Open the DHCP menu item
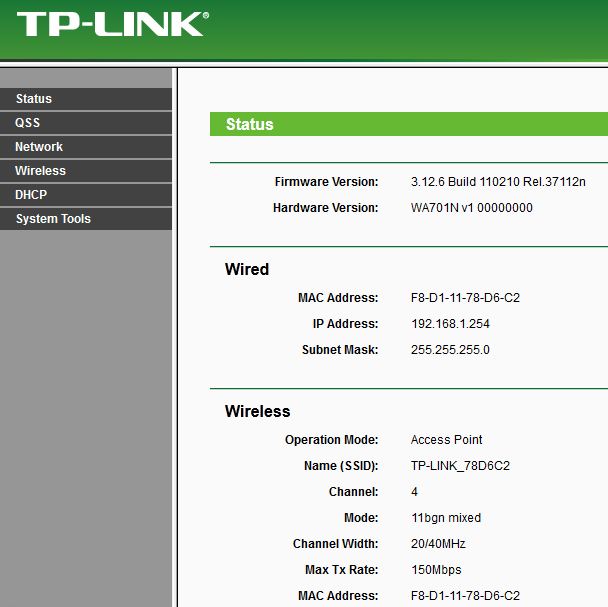The height and width of the screenshot is (607, 608). (86, 195)
